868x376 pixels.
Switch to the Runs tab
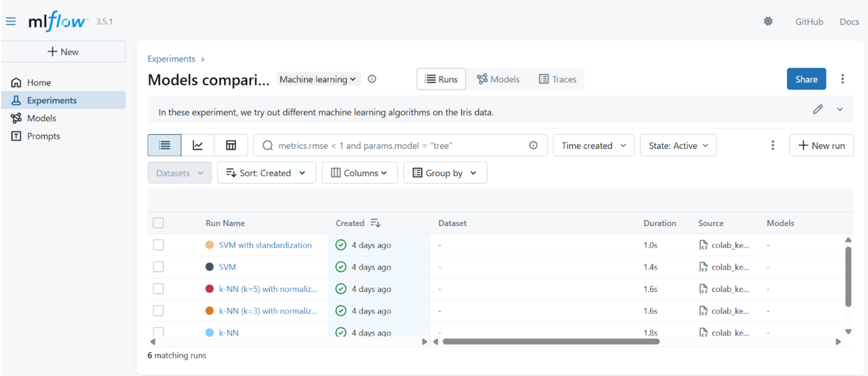tap(441, 79)
